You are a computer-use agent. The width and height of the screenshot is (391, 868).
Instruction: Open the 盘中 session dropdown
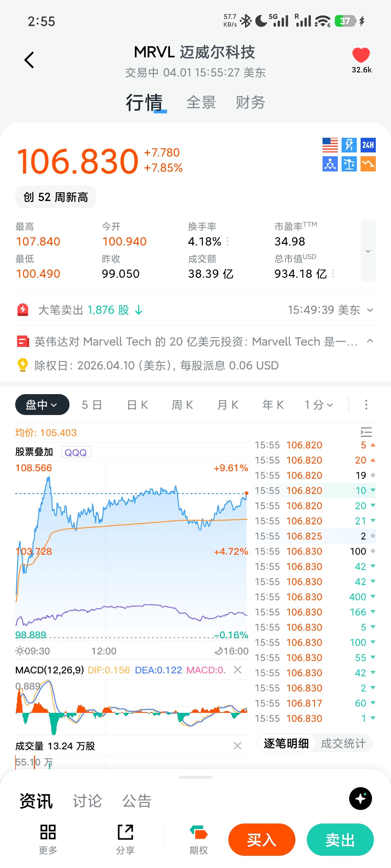pos(42,405)
